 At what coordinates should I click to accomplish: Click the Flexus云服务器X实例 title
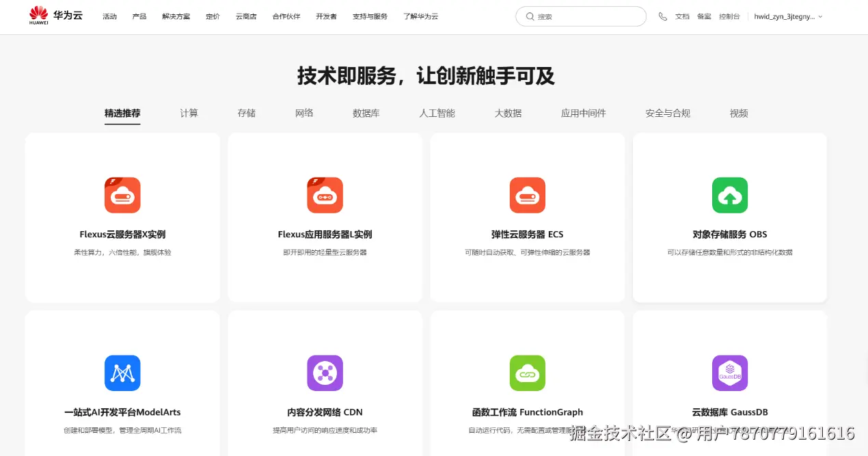122,234
